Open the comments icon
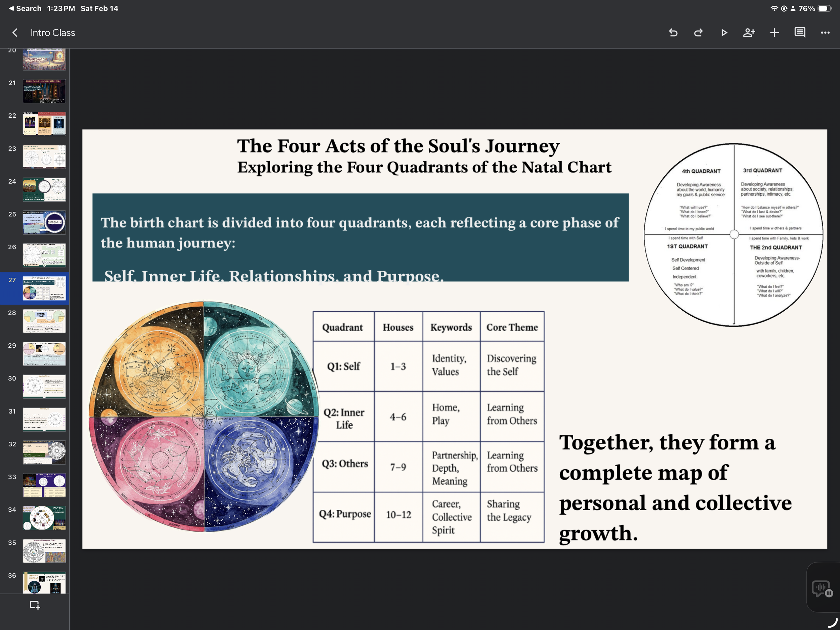Image resolution: width=840 pixels, height=630 pixels. [800, 33]
